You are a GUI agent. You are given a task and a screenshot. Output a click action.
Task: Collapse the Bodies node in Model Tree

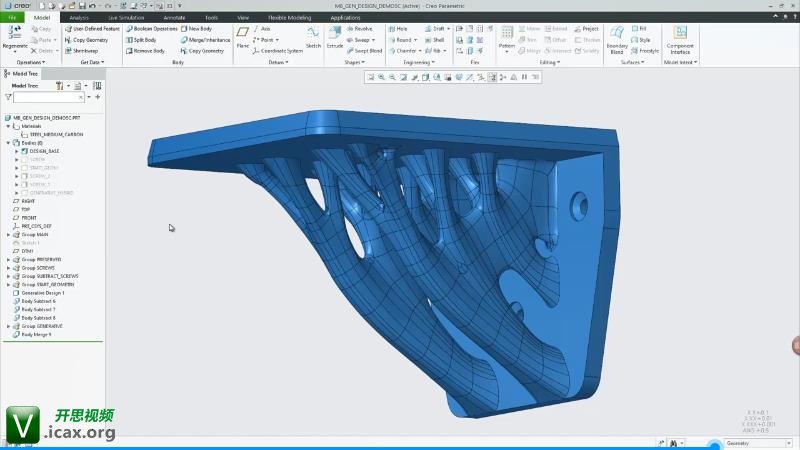tap(8, 143)
